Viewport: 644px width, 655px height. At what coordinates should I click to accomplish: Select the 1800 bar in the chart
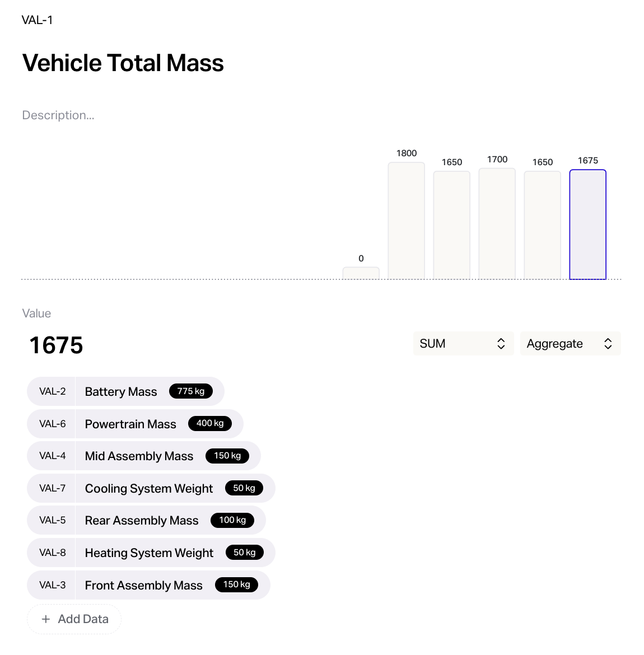pyautogui.click(x=406, y=221)
